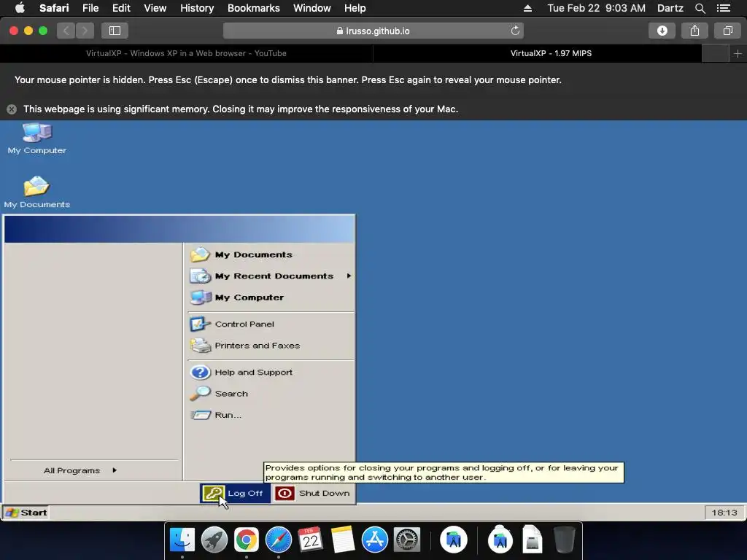Go back in Safari
Screen dimensions: 747x560
[x=66, y=31]
